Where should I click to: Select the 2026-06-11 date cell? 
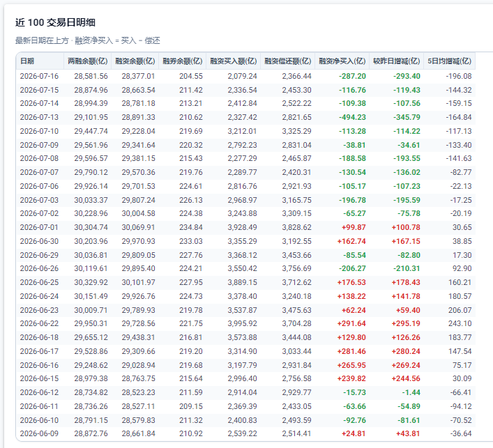pyautogui.click(x=39, y=406)
